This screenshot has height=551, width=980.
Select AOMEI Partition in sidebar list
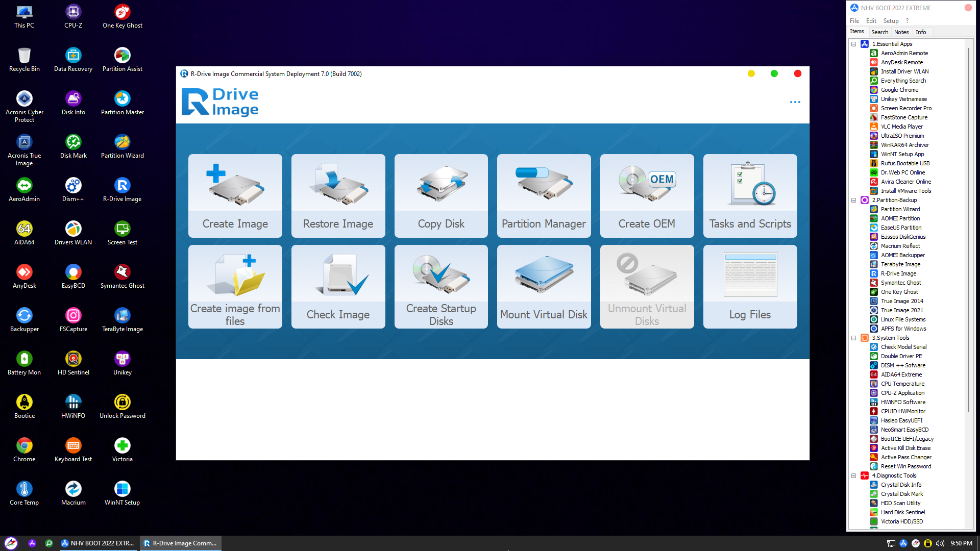coord(900,218)
